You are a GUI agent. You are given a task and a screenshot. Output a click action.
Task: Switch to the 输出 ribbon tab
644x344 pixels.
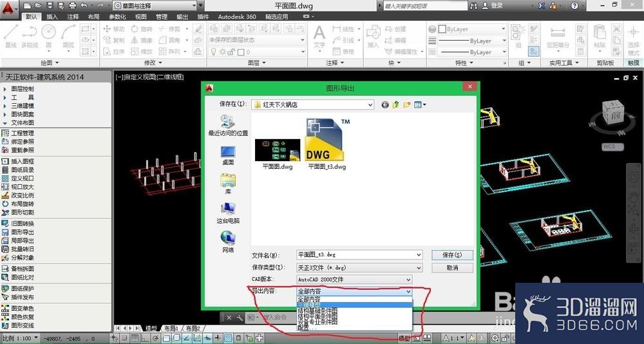click(182, 17)
